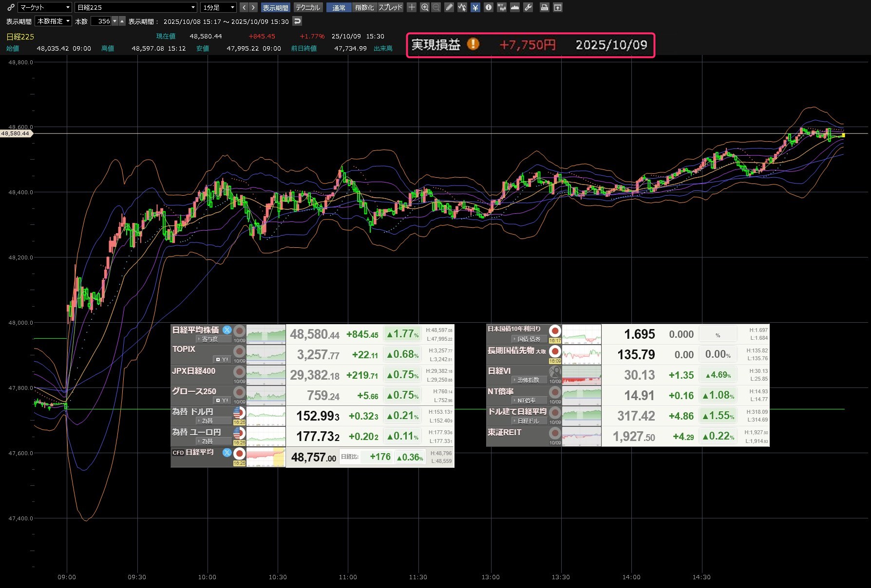Select the 表示期間 tab button
Image resolution: width=871 pixels, height=588 pixels.
275,7
